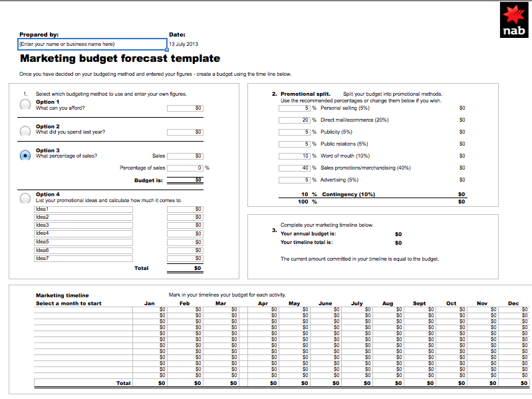Click the 'What can you afford?' amount box
Image resolution: width=532 pixels, height=399 pixels.
coord(185,108)
